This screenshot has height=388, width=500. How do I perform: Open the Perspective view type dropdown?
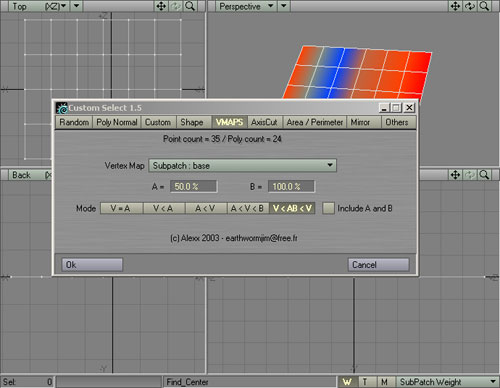pos(246,6)
